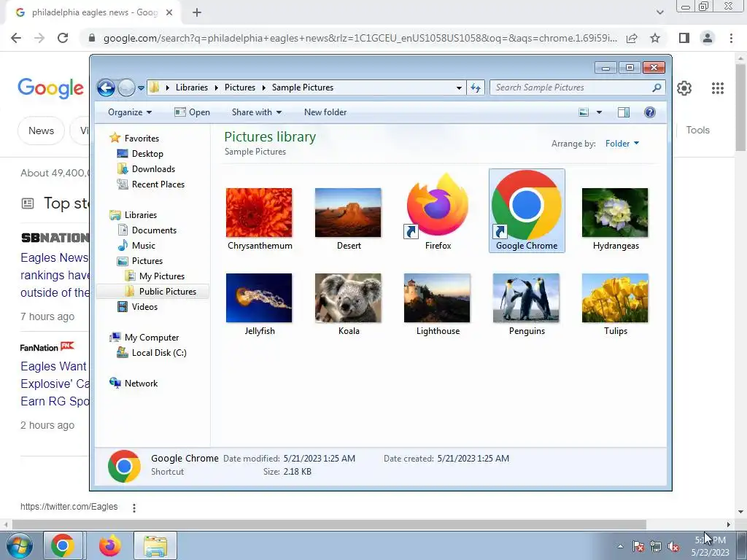Expand the arrow after Pictures in breadcrumb
Viewport: 747px width, 560px height.
pyautogui.click(x=263, y=87)
